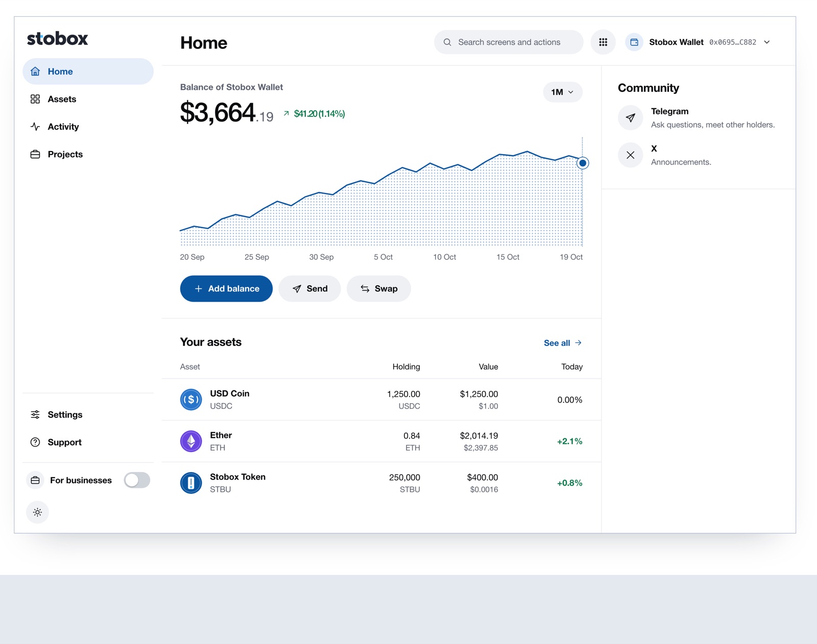Click the +2.1% today change
The height and width of the screenshot is (644, 817).
tap(570, 441)
